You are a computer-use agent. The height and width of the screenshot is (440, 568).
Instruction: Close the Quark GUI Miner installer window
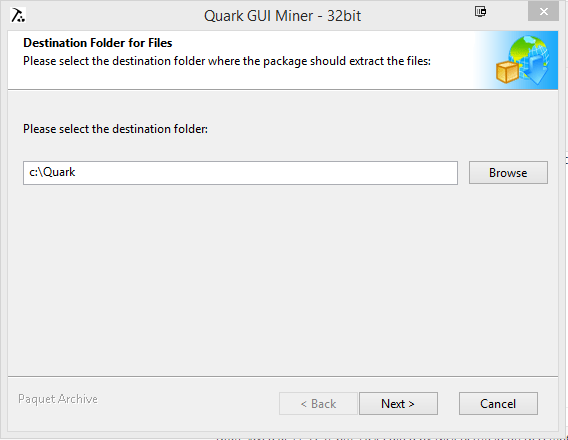click(543, 12)
